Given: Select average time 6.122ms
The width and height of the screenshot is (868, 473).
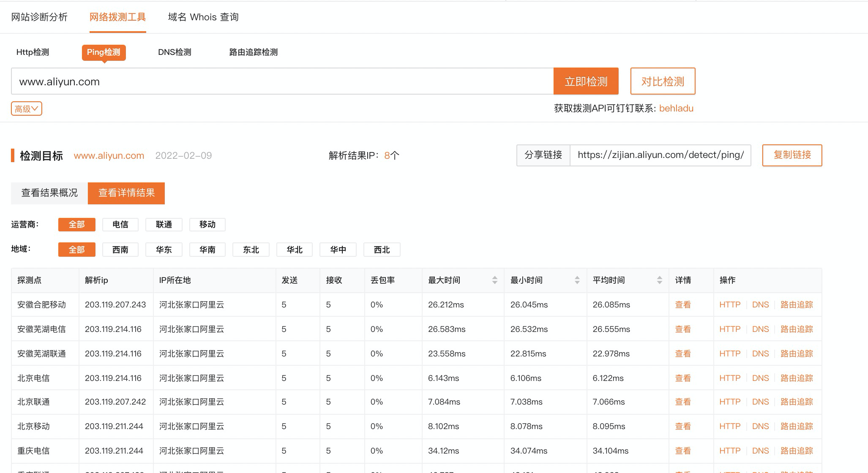Looking at the screenshot, I should pos(608,378).
